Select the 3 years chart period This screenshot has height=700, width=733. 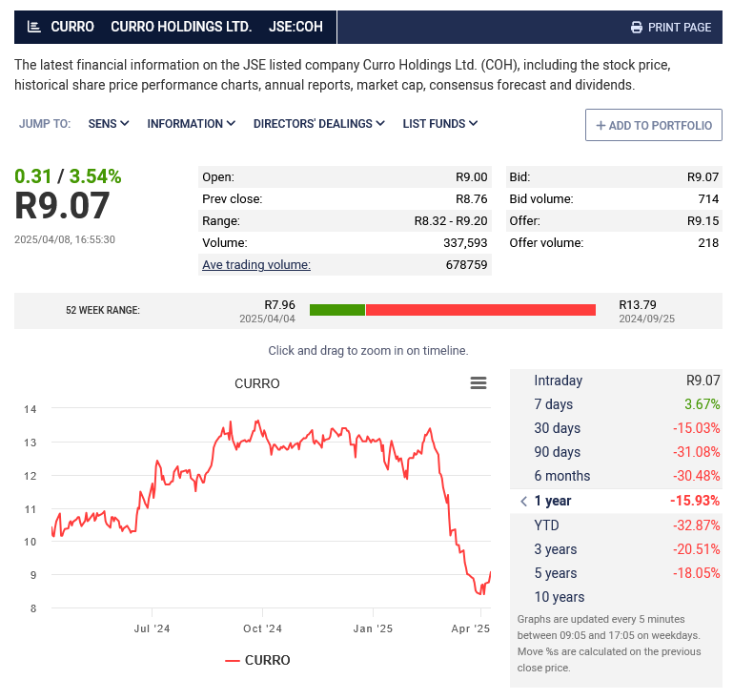point(616,549)
